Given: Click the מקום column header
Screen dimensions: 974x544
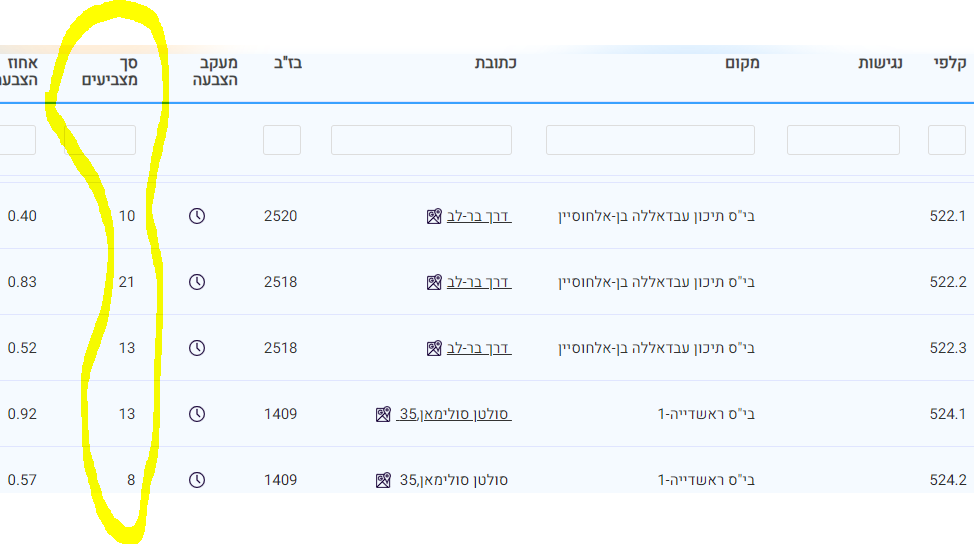Looking at the screenshot, I should (742, 63).
